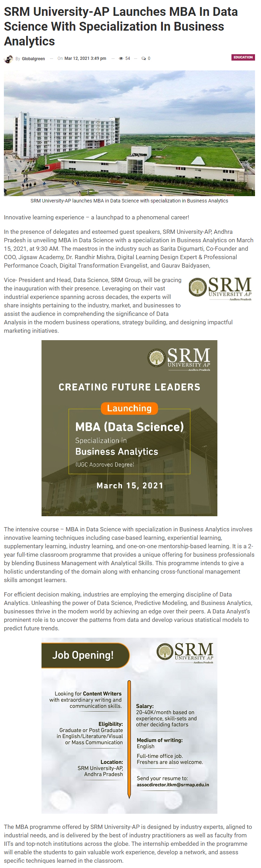Image resolution: width=261 pixels, height=868 pixels.
Task: Click the EDUCATION category badge
Action: pyautogui.click(x=243, y=57)
